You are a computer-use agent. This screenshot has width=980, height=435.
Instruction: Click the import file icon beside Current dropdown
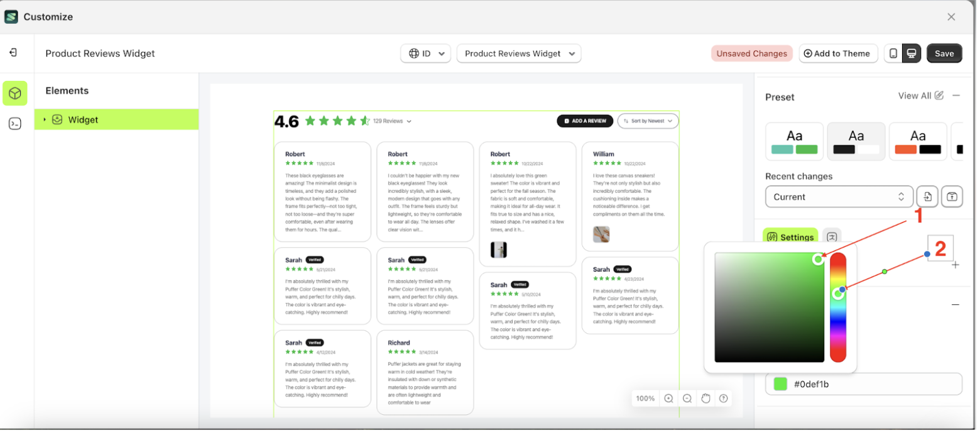pyautogui.click(x=927, y=196)
